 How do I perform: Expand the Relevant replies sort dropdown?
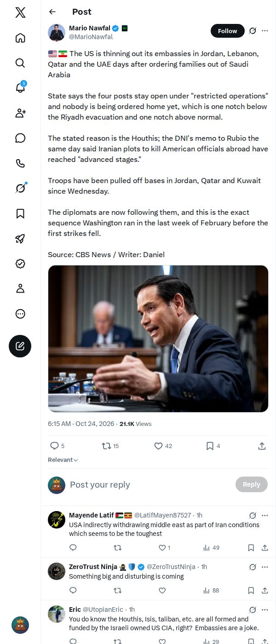point(63,460)
